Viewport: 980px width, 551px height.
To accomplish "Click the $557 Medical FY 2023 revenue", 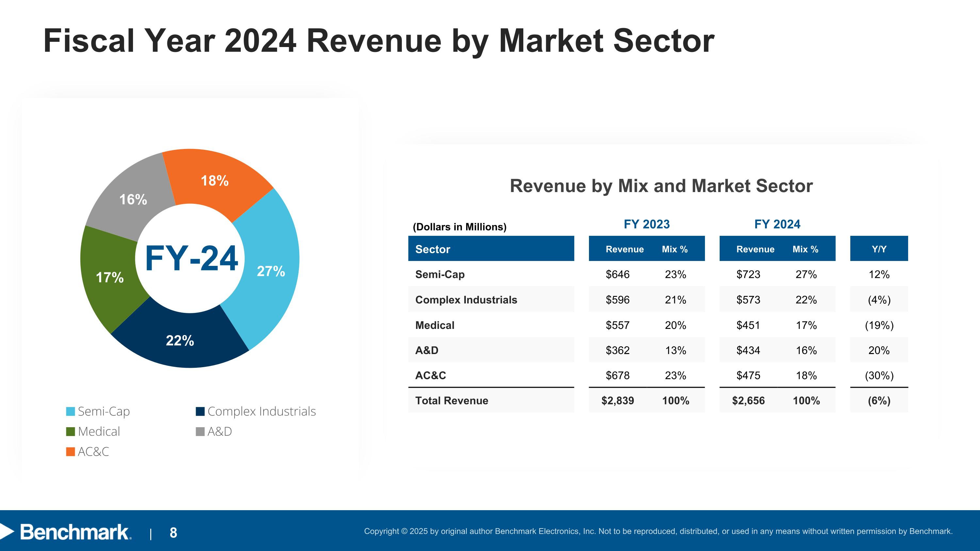I will coord(617,326).
